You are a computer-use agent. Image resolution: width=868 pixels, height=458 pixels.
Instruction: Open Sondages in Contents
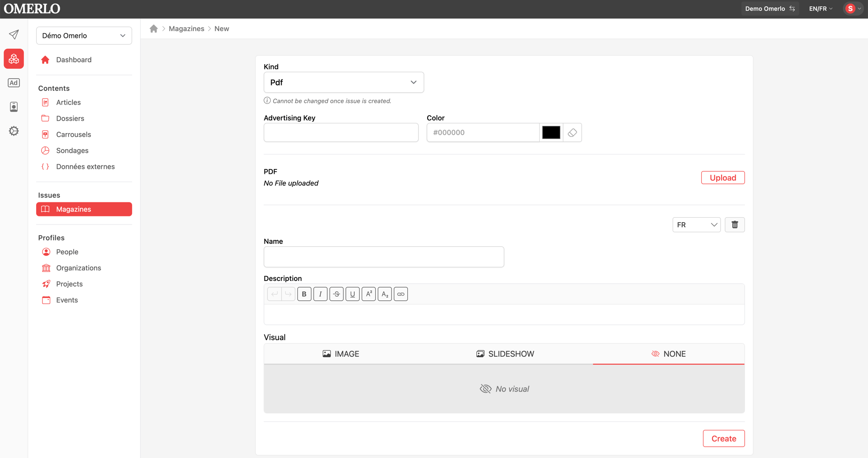(84, 150)
